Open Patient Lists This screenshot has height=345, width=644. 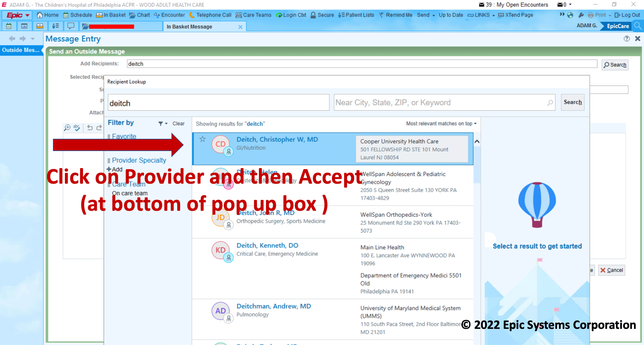tap(356, 15)
